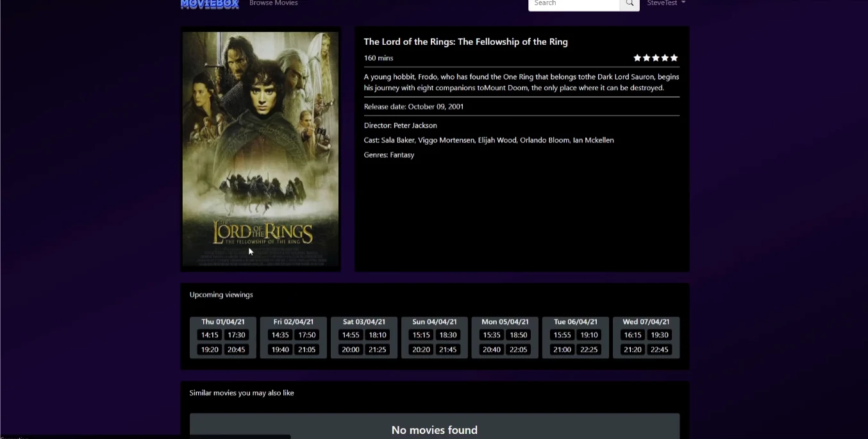Select Friday's 14:35 showing
The height and width of the screenshot is (439, 868).
[280, 335]
